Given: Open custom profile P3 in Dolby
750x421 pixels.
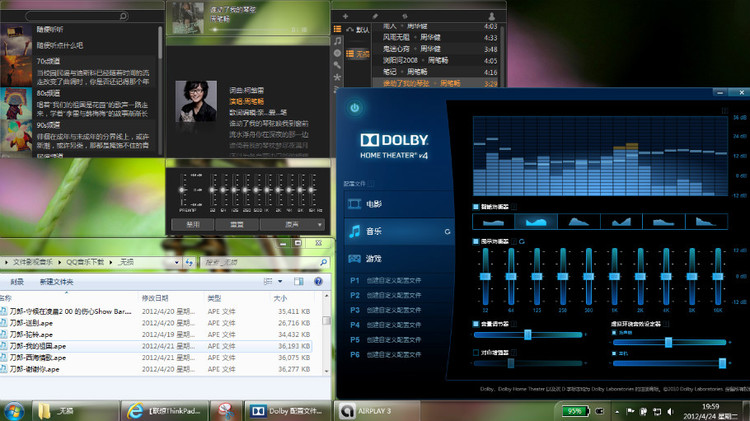Looking at the screenshot, I should point(386,310).
